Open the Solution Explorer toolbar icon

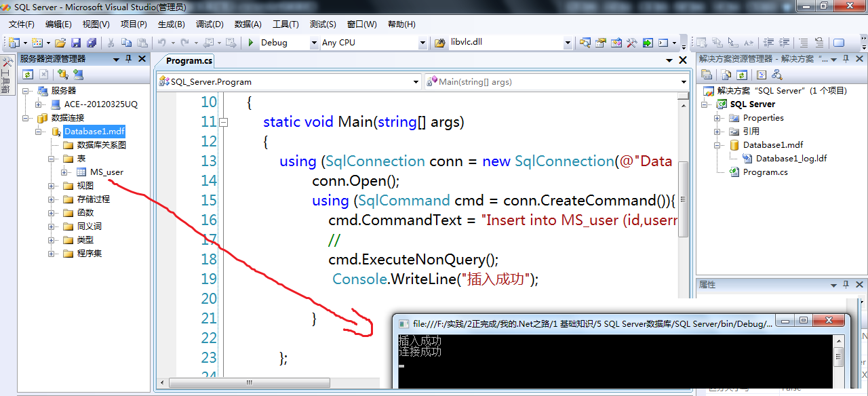click(x=584, y=42)
